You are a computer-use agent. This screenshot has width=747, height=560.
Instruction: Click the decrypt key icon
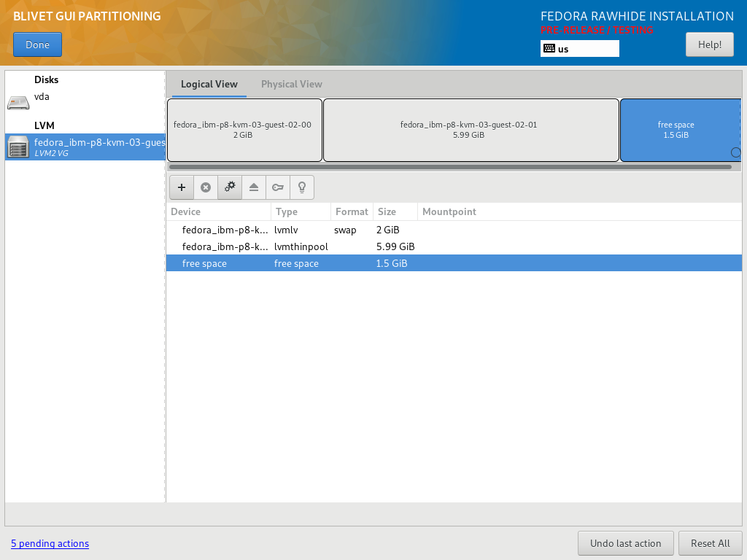[278, 187]
